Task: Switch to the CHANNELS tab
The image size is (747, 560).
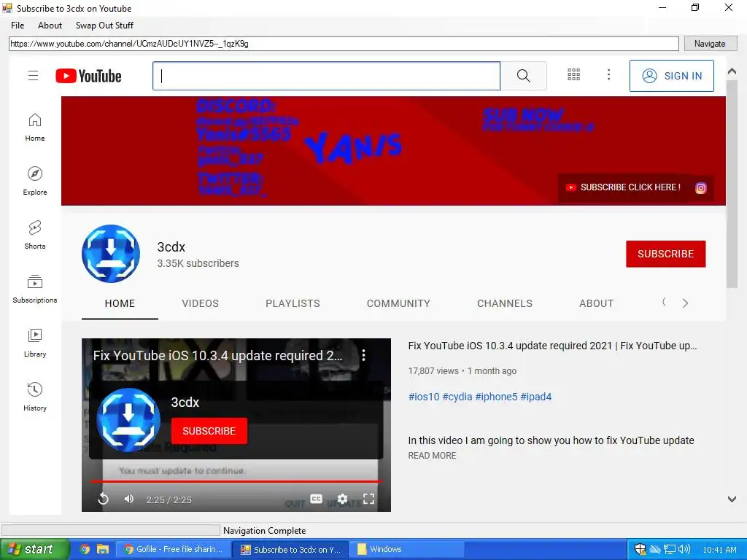Action: pos(505,303)
